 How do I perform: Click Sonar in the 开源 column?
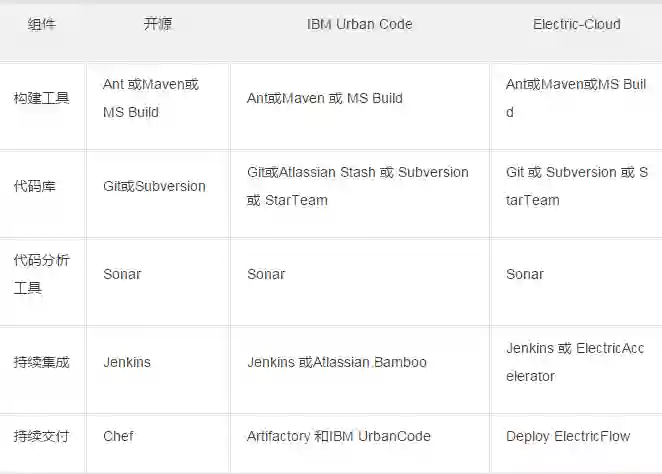pos(122,274)
